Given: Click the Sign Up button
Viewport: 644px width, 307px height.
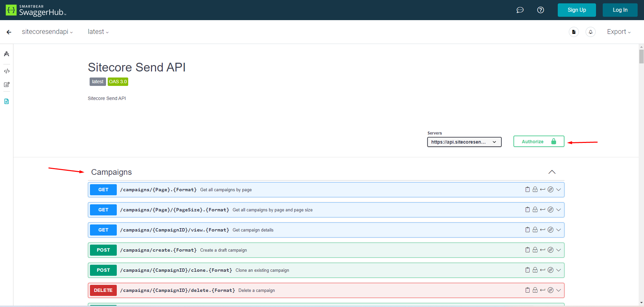Looking at the screenshot, I should pyautogui.click(x=577, y=10).
